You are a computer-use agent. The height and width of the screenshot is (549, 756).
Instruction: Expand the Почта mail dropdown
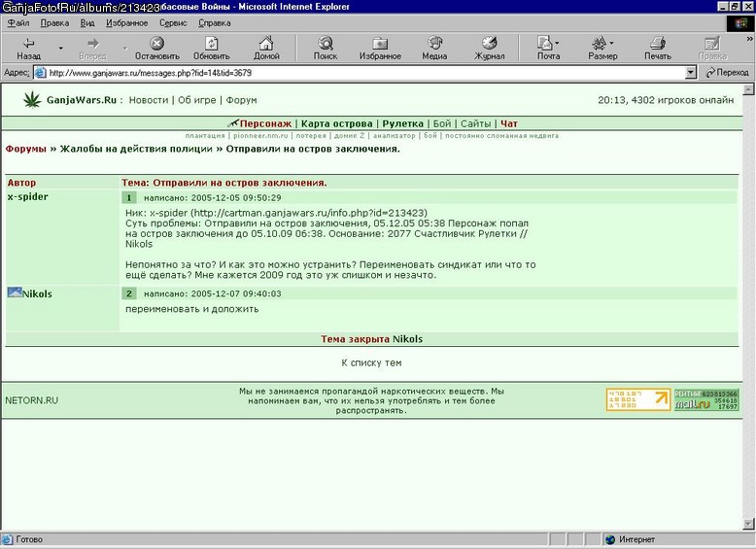pos(558,43)
